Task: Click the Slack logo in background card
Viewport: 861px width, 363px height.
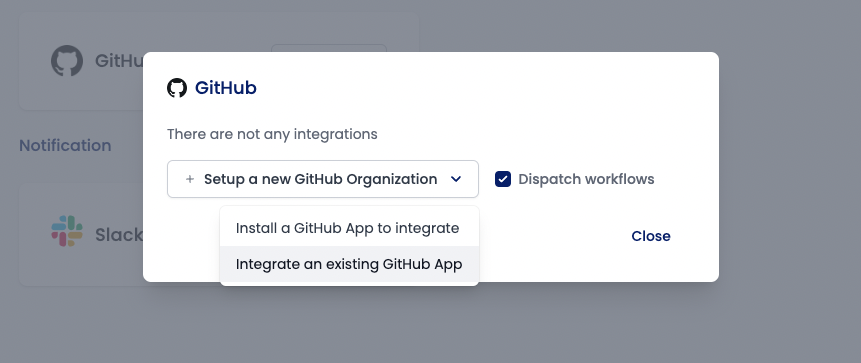Action: pyautogui.click(x=67, y=231)
